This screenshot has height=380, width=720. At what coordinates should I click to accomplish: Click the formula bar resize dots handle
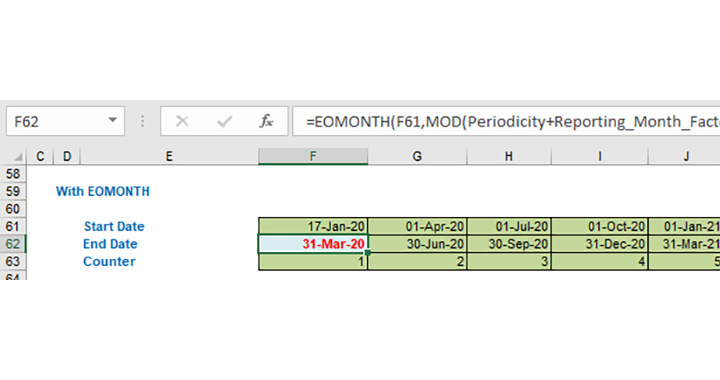coord(142,121)
